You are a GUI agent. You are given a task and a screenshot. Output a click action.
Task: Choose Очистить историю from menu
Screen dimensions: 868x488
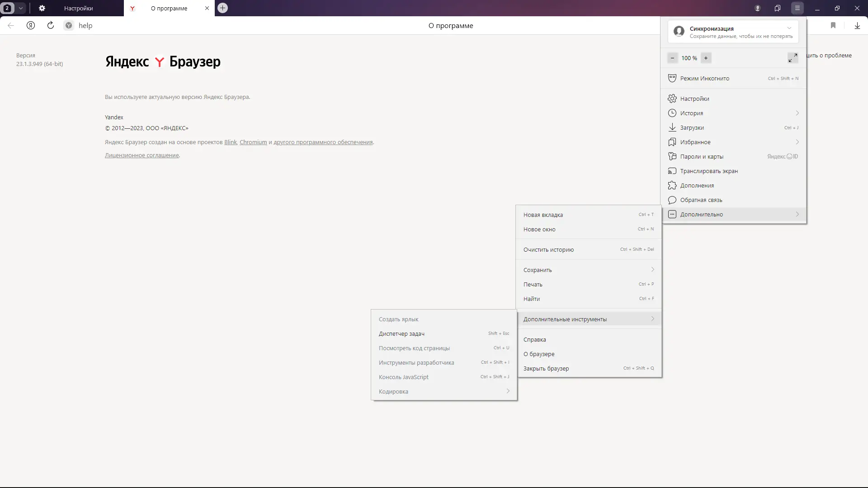548,249
